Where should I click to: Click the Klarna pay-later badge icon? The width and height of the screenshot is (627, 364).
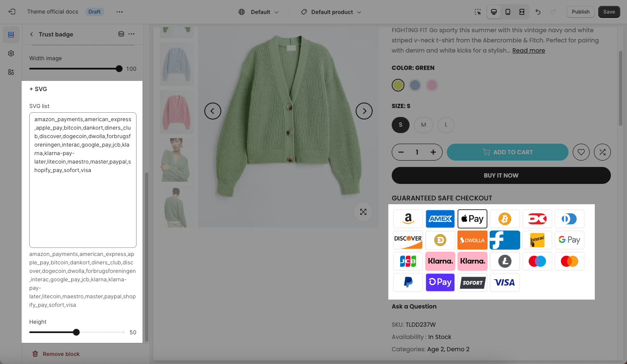point(472,261)
